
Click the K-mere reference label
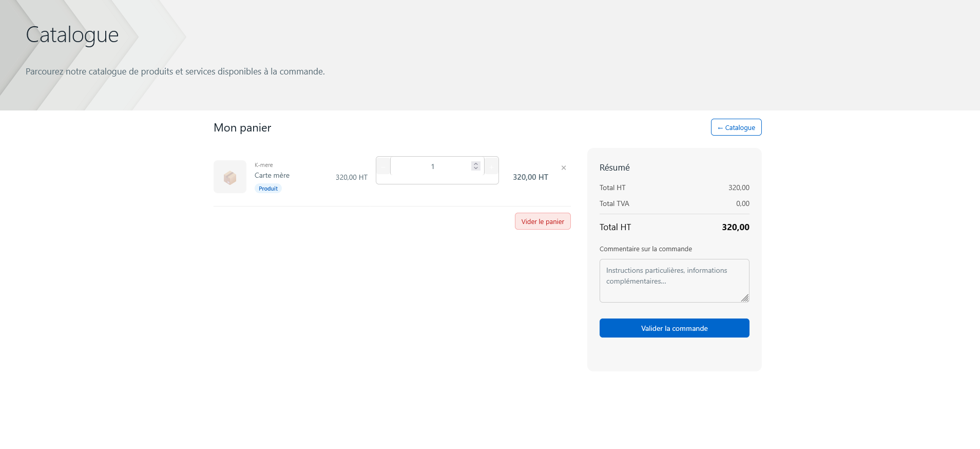[264, 165]
